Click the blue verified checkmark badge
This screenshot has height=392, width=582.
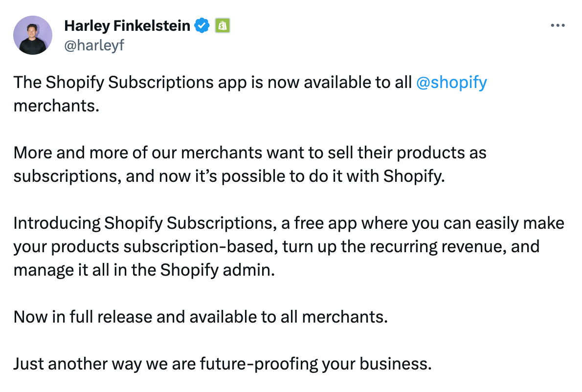click(202, 25)
